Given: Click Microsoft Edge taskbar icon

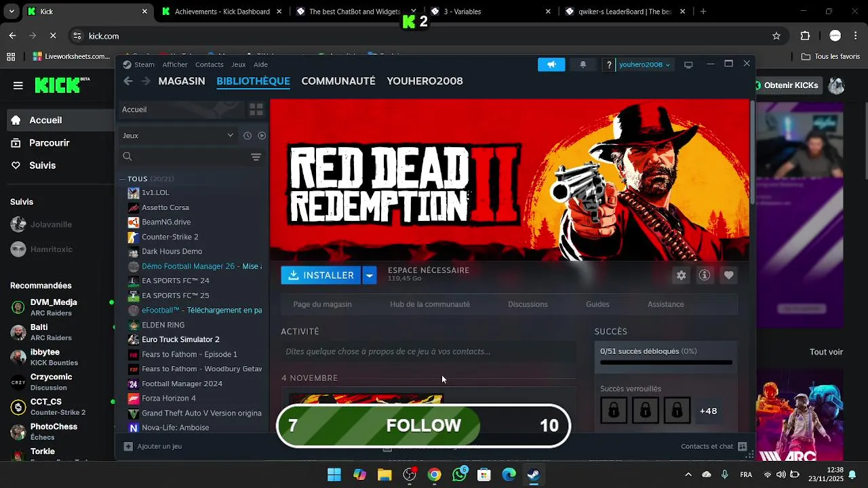Looking at the screenshot, I should pos(509,474).
